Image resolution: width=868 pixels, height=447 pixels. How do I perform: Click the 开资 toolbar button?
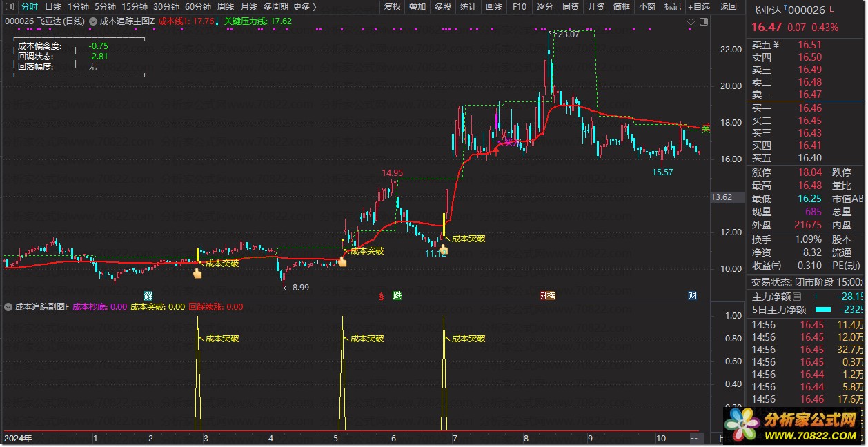(x=596, y=7)
